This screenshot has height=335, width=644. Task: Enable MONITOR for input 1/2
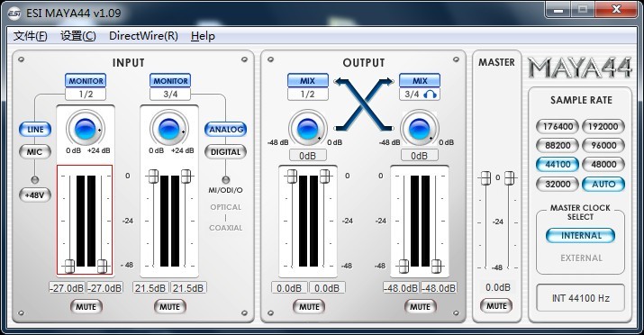click(x=86, y=80)
